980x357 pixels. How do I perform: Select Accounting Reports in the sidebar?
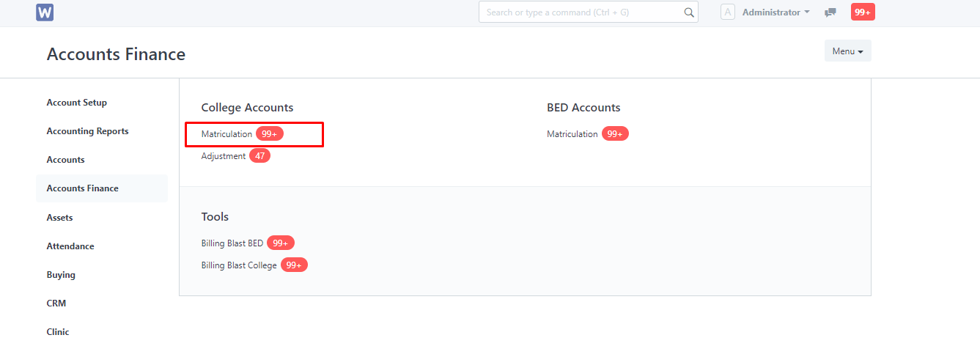pos(87,131)
